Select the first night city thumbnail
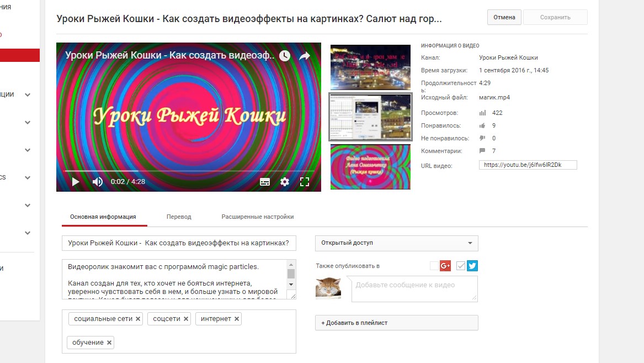Screen dimensions: 644x363 pyautogui.click(x=370, y=67)
